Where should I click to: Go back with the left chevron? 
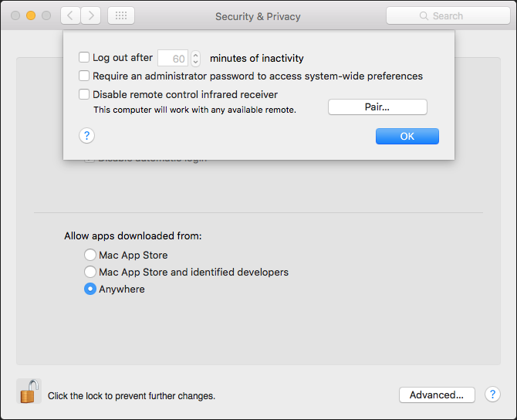tap(70, 15)
